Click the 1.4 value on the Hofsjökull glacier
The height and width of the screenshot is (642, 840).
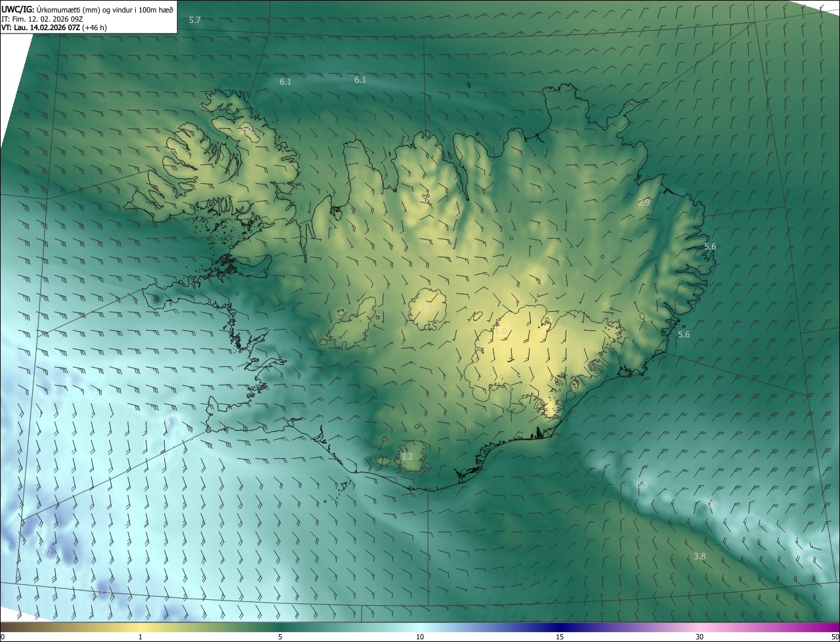pyautogui.click(x=427, y=307)
